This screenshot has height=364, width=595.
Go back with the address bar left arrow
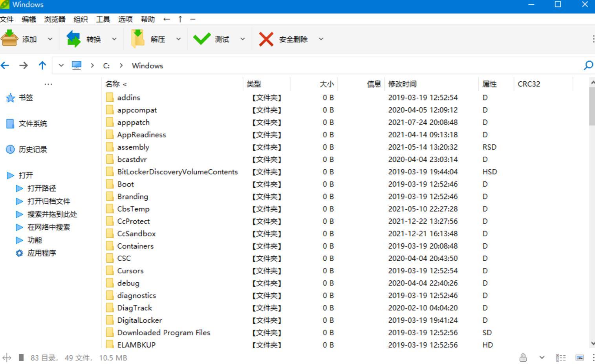5,66
